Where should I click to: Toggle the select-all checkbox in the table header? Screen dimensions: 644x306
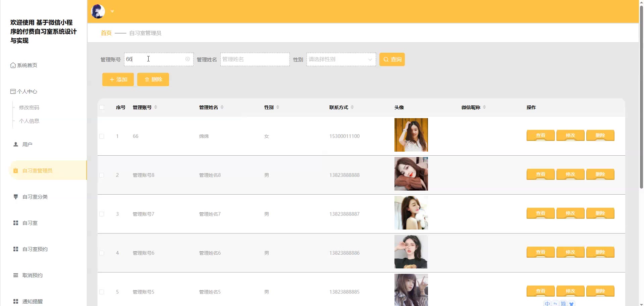[102, 107]
